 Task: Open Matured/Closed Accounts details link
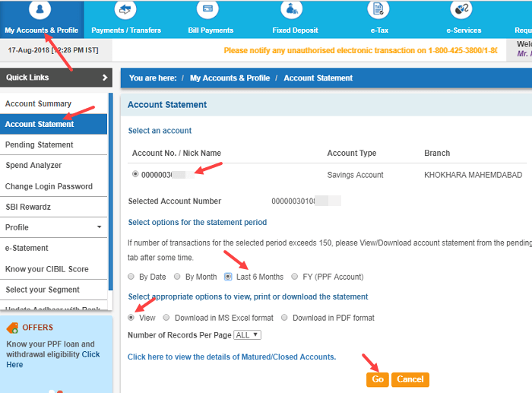232,357
